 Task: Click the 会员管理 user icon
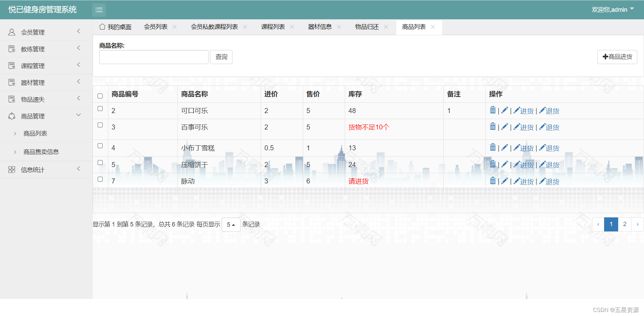pyautogui.click(x=12, y=32)
